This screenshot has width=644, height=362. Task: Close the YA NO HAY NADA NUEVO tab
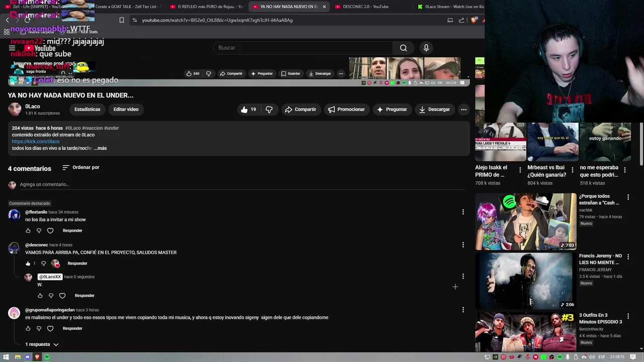pyautogui.click(x=324, y=7)
